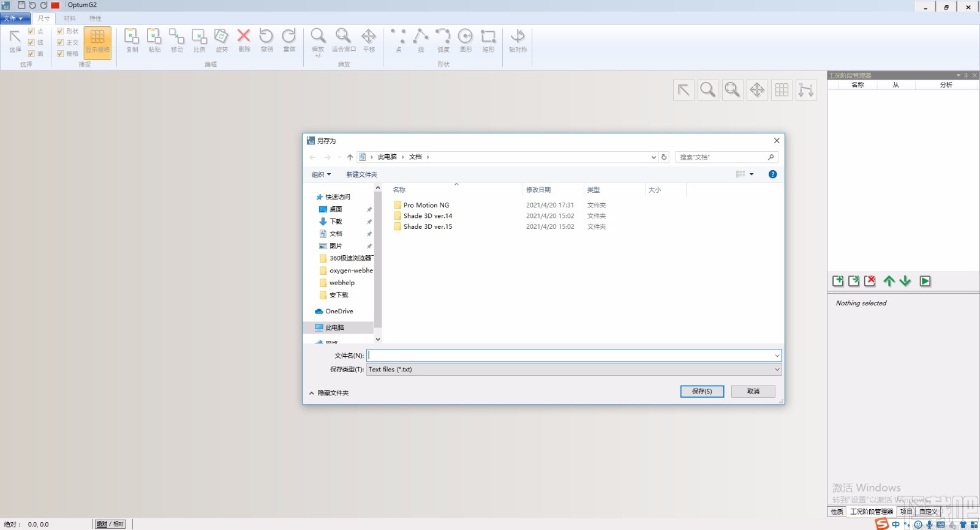Toggle the 点 selection checkbox
Viewport: 980px width, 530px height.
coord(31,31)
